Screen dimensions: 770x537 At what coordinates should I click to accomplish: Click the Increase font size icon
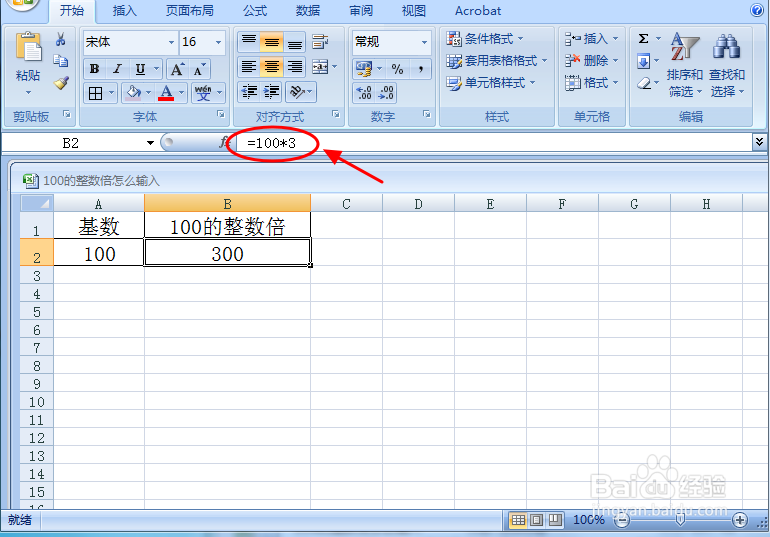(177, 69)
